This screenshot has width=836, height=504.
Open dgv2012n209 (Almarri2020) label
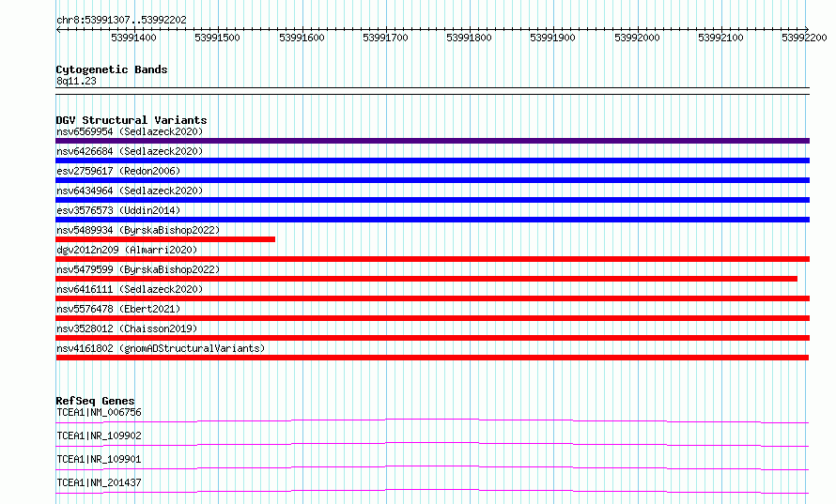(x=127, y=250)
